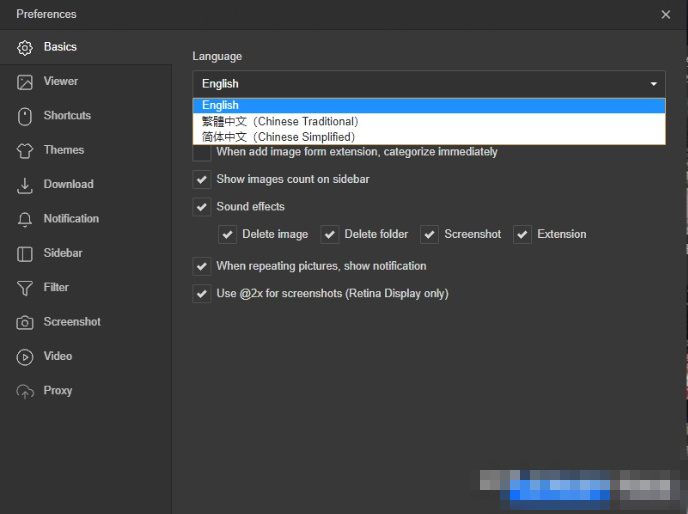Open the Viewer settings icon

(25, 82)
